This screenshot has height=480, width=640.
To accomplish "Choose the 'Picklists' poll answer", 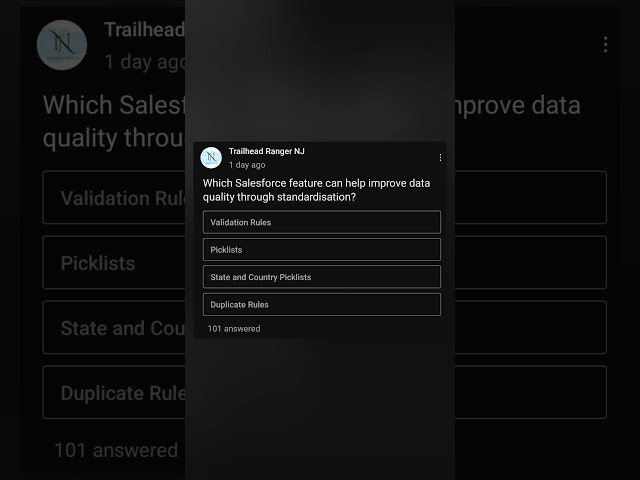I will click(322, 249).
